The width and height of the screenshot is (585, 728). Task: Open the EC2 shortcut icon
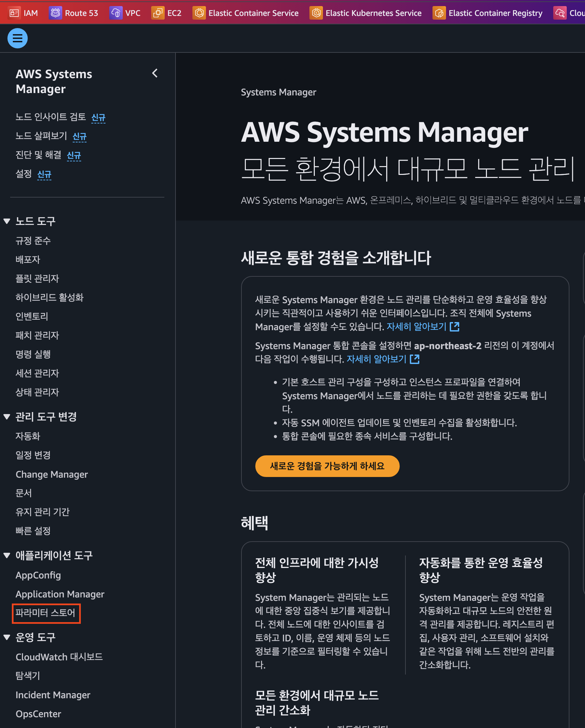[x=158, y=13]
